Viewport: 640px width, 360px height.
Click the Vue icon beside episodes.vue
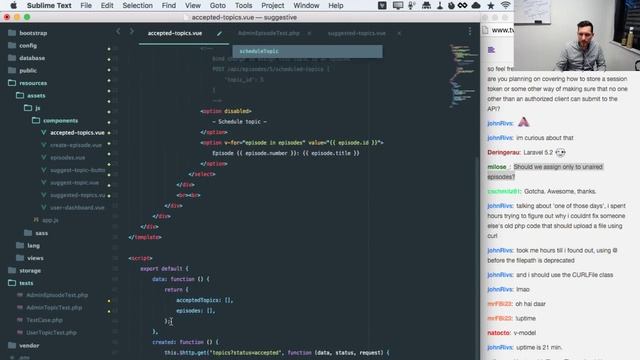[44, 158]
